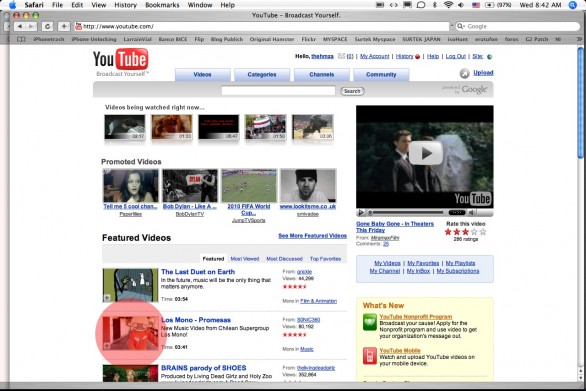Screen dimensions: 586x391
Task: Switch to the Channels tab
Action: click(322, 74)
